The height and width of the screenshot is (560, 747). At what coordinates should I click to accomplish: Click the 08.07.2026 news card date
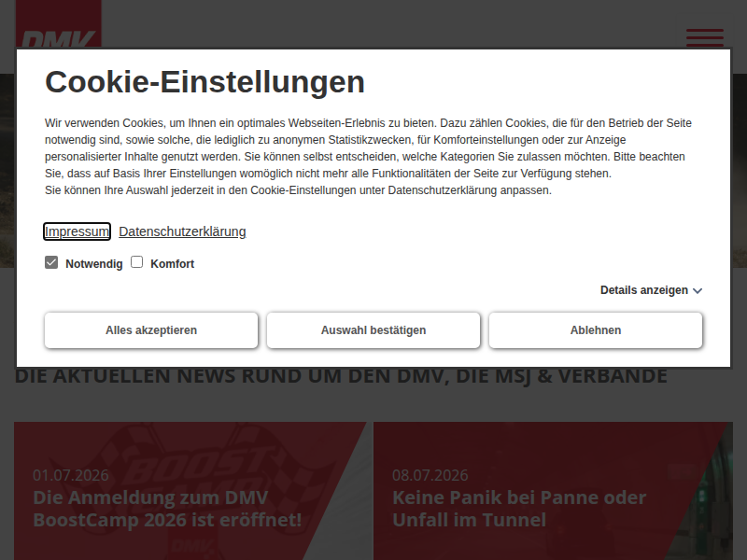point(430,475)
